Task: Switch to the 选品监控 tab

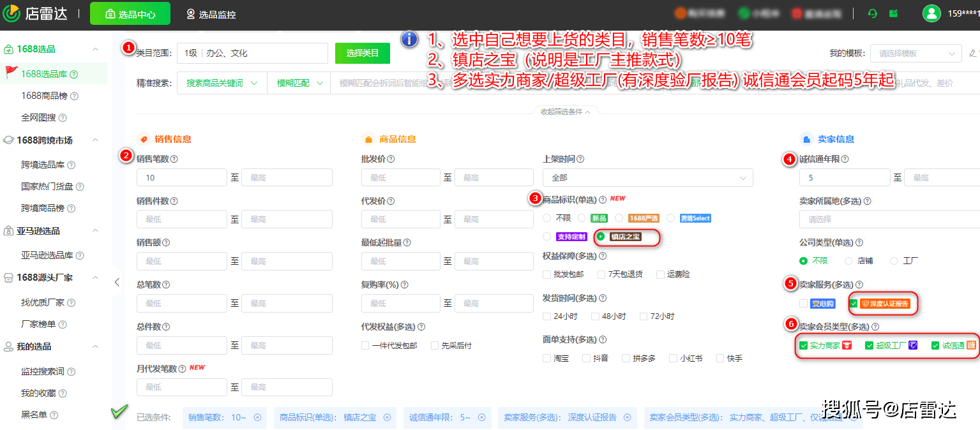Action: (211, 14)
